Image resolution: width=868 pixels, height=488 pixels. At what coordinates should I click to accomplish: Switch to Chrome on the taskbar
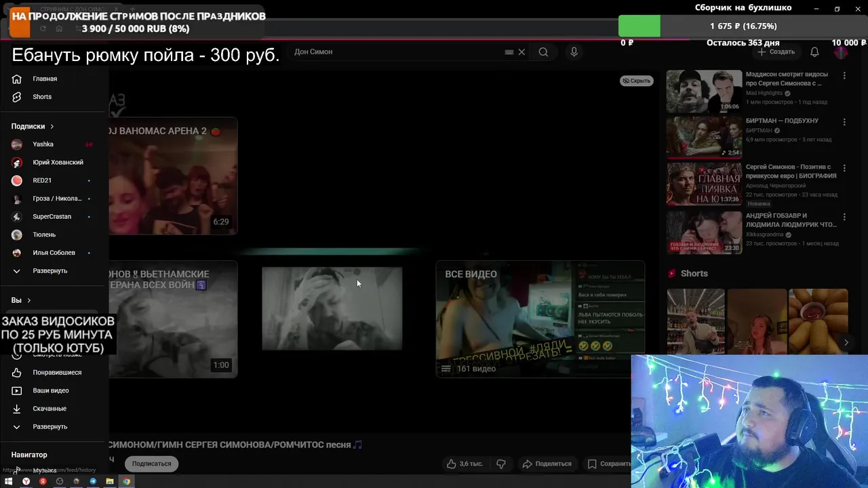(x=126, y=481)
